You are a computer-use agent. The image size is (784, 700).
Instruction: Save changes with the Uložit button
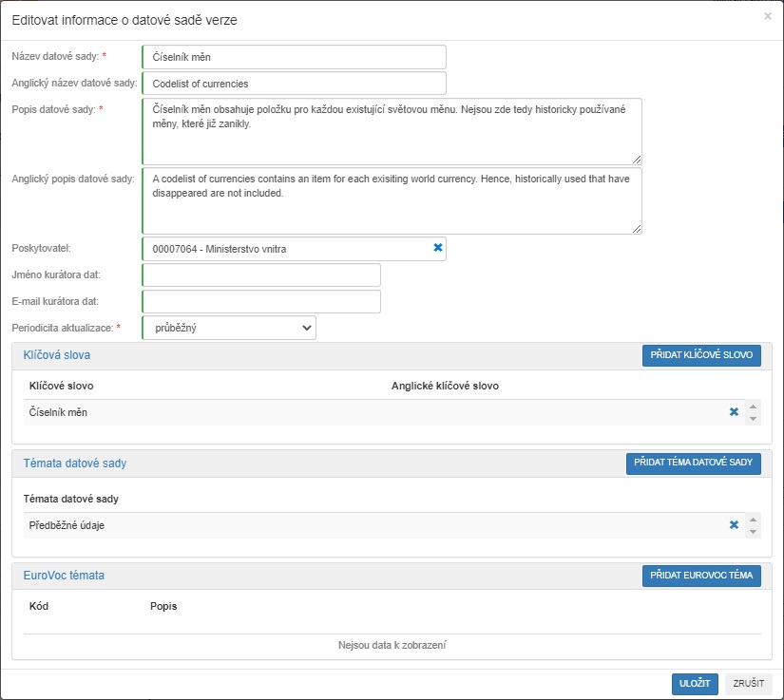point(695,683)
